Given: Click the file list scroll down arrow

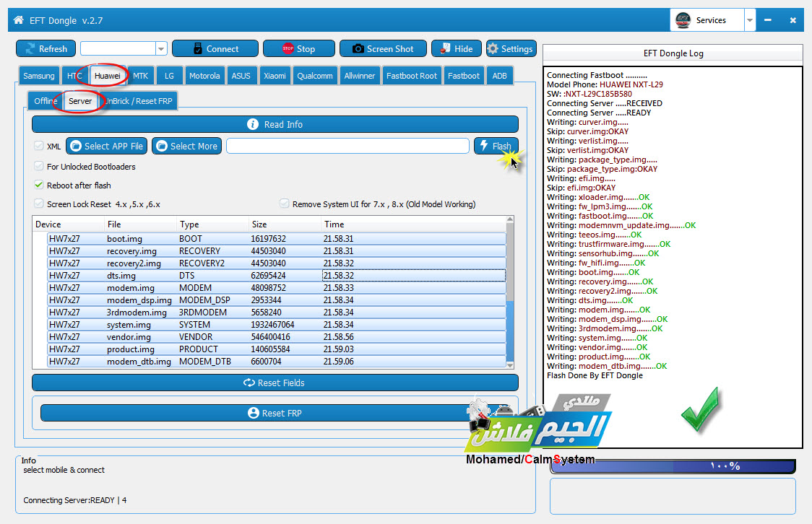Looking at the screenshot, I should [510, 365].
